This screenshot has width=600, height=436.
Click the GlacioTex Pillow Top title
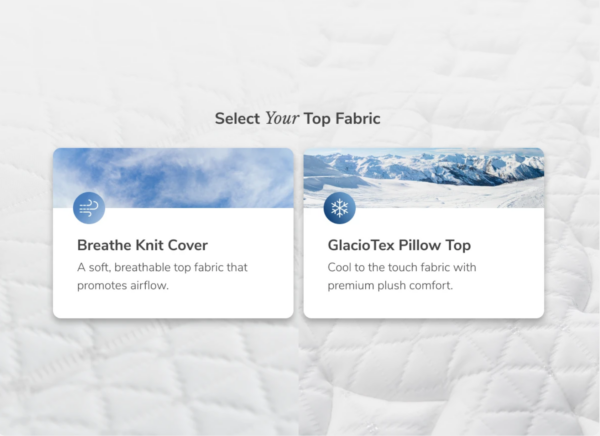[399, 245]
